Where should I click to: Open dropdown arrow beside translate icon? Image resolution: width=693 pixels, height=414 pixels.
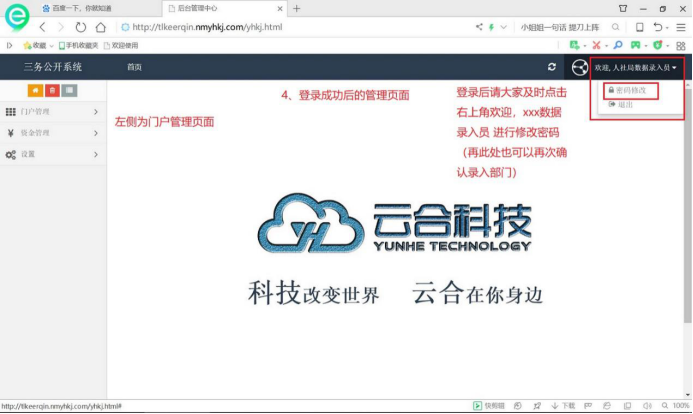coord(585,46)
